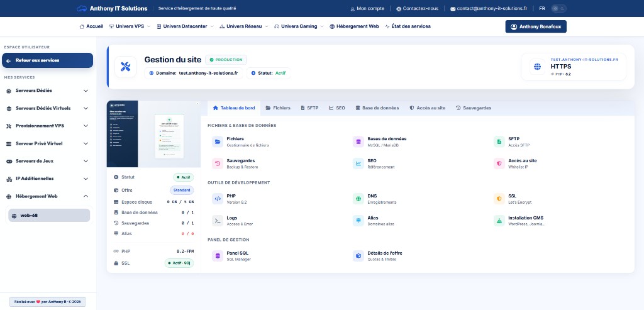Click the Serveur Privé Virtuel server icon
This screenshot has height=310, width=644.
(x=9, y=144)
